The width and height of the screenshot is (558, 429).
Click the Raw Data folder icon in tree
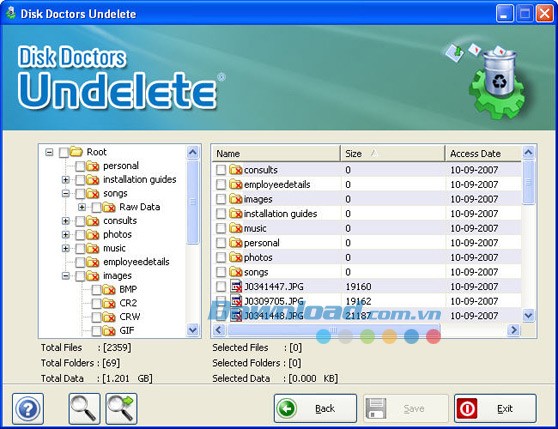(109, 207)
